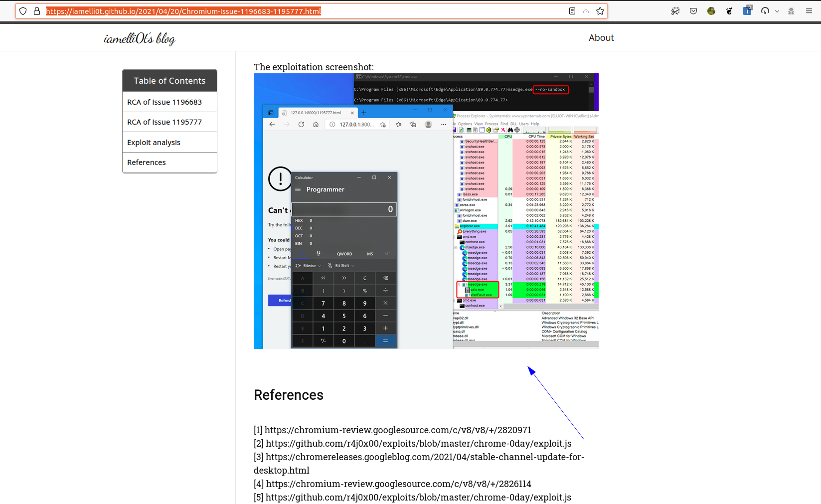Click the speedometer gauge extension icon
Screen dimensions: 821x504
point(764,10)
